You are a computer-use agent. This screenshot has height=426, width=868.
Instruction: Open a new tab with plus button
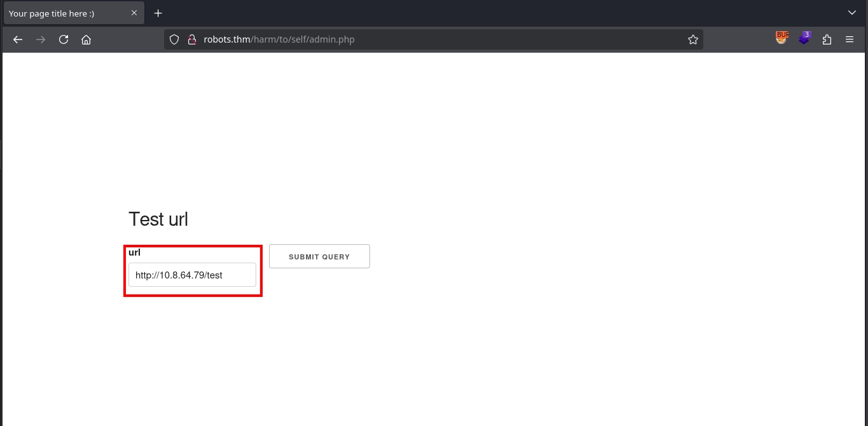tap(158, 13)
